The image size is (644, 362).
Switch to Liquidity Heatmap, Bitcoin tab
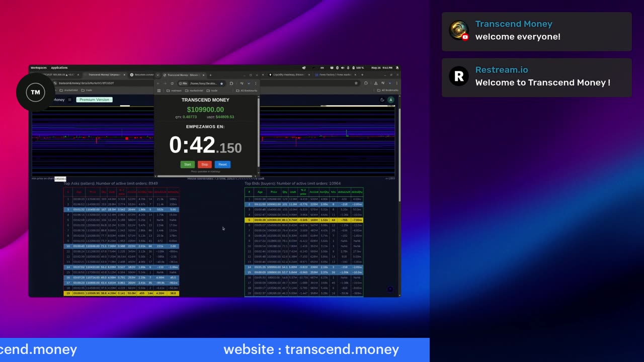tap(289, 75)
